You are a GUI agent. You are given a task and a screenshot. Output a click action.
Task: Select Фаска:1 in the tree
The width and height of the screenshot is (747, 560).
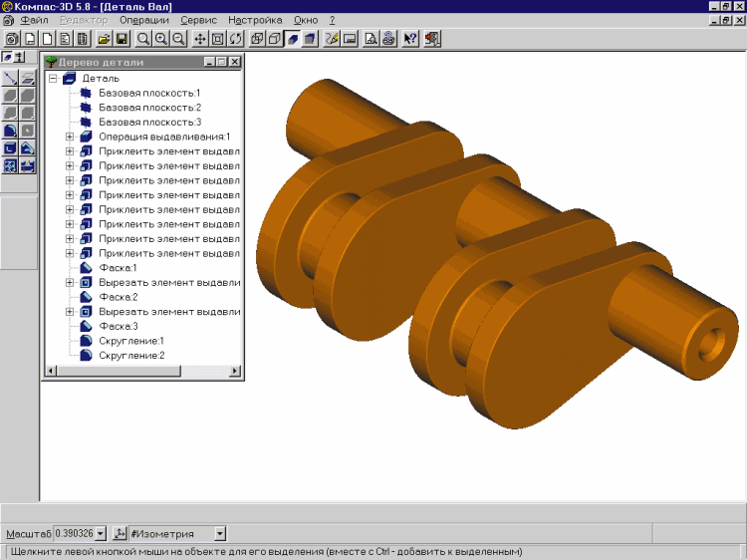point(118,268)
